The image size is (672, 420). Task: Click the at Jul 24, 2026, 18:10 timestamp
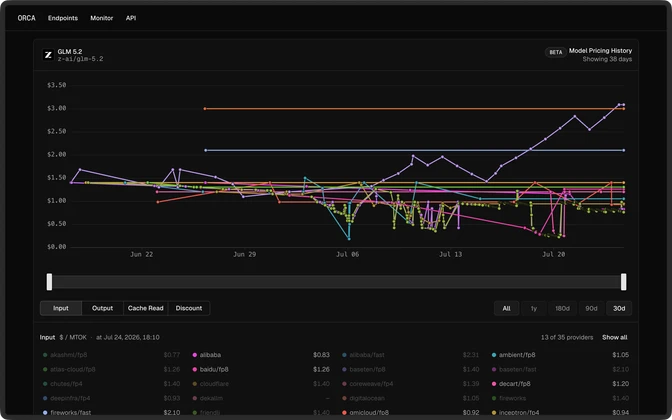pos(128,337)
